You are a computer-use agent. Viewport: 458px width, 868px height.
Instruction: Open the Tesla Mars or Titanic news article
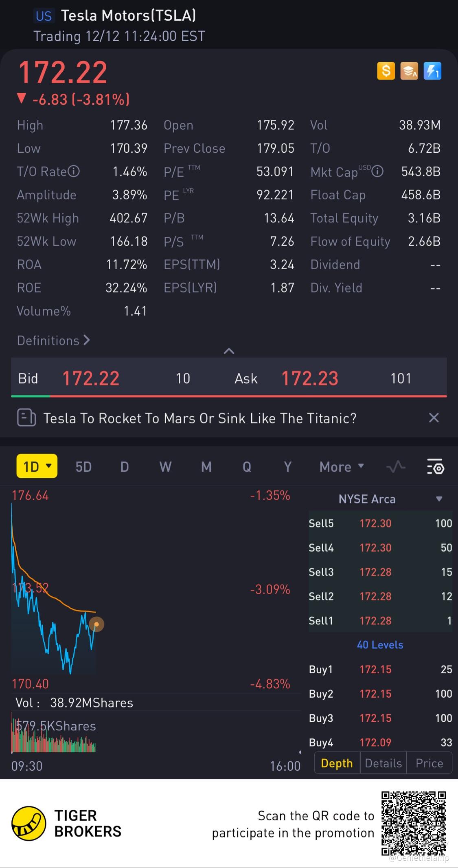200,418
